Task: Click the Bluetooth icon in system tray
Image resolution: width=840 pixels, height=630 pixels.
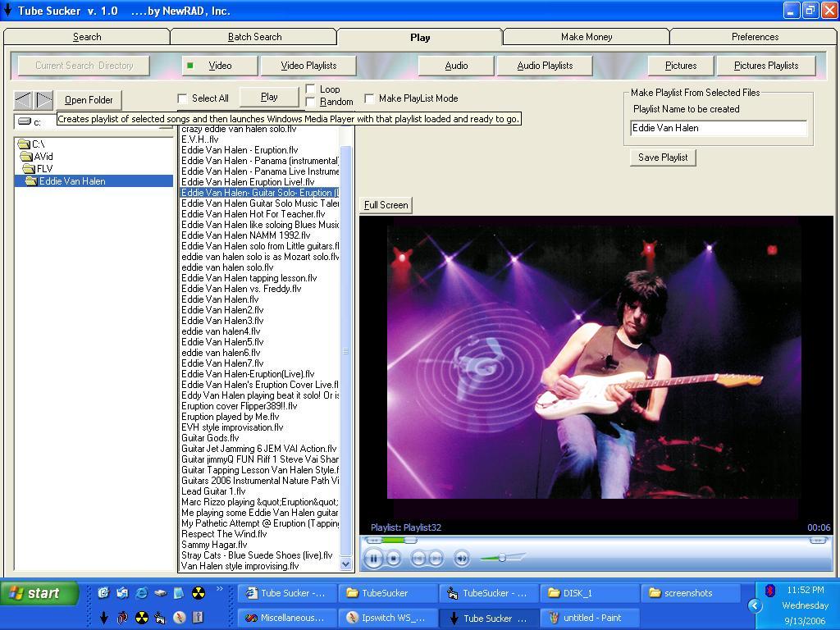Action: [x=769, y=591]
